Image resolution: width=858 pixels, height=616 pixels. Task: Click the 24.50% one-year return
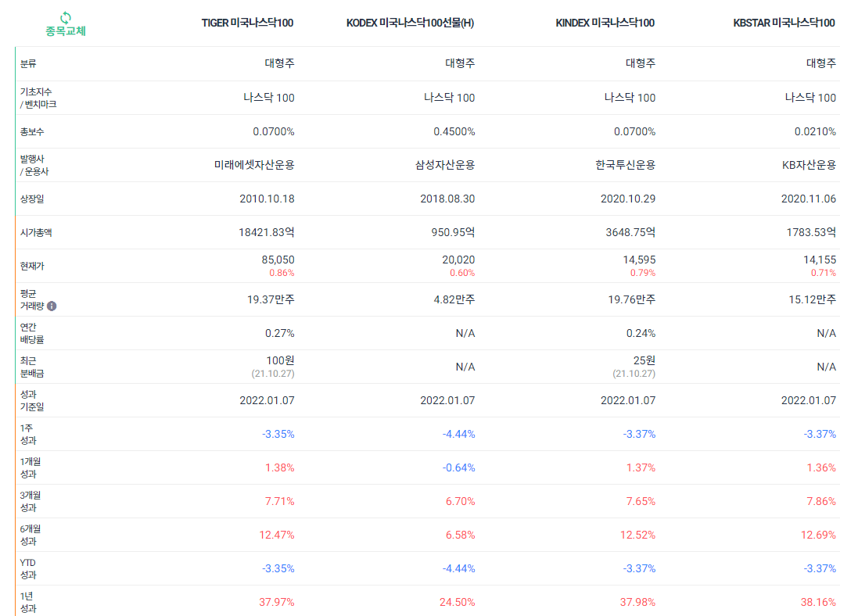coord(458,603)
